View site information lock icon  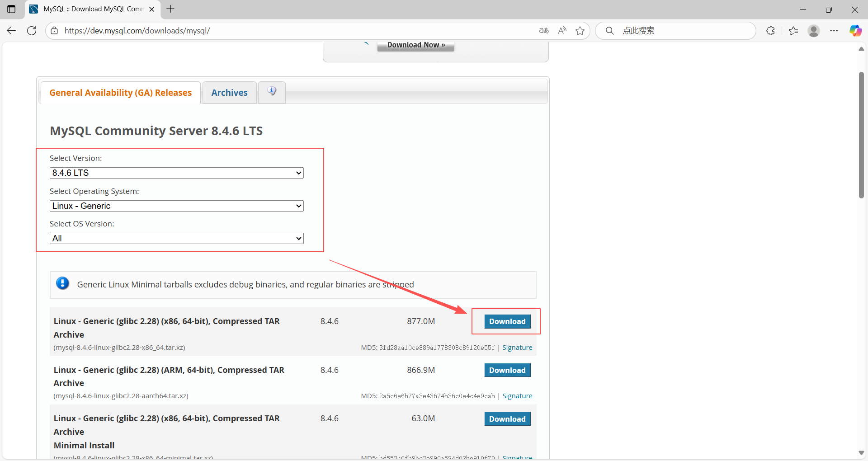point(54,31)
